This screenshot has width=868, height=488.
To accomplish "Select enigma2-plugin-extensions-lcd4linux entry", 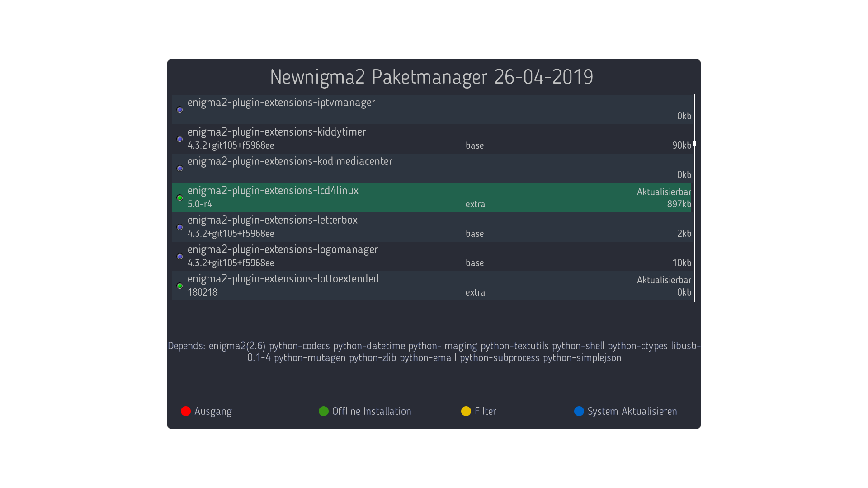I will [x=431, y=197].
